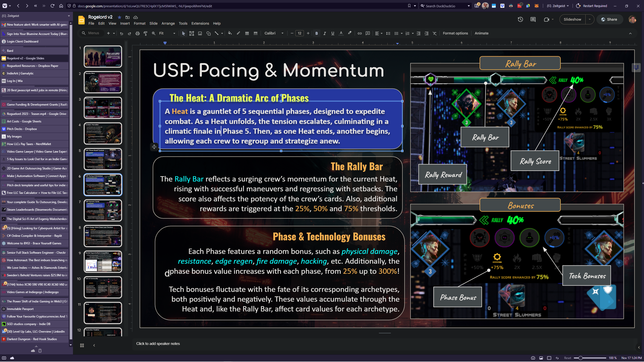Viewport: 644px width, 362px height.
Task: Toggle Italic formatting
Action: (x=325, y=33)
